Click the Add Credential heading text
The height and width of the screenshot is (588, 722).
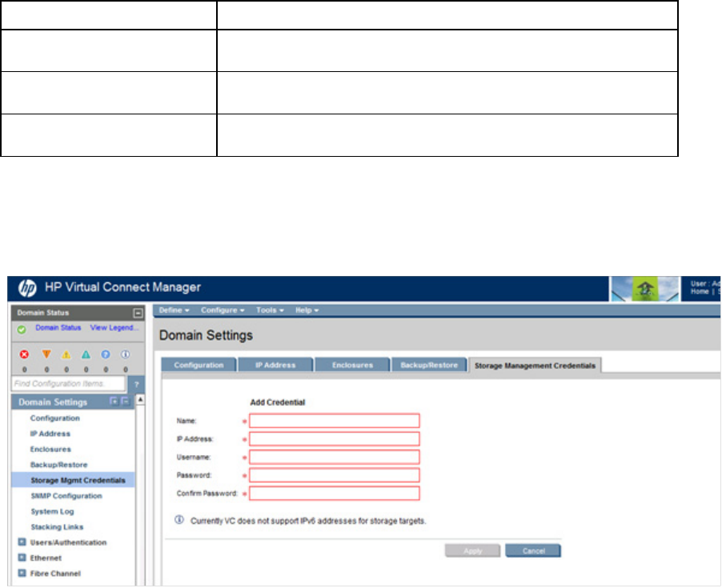point(278,402)
